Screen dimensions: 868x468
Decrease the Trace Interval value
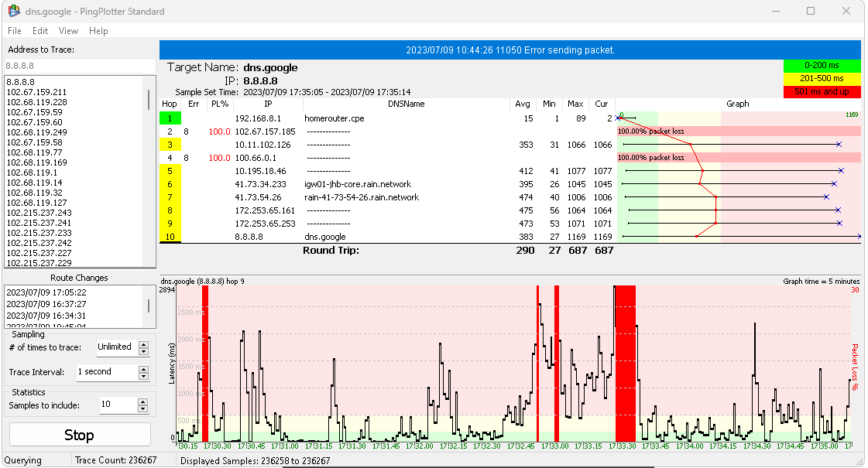coord(144,376)
